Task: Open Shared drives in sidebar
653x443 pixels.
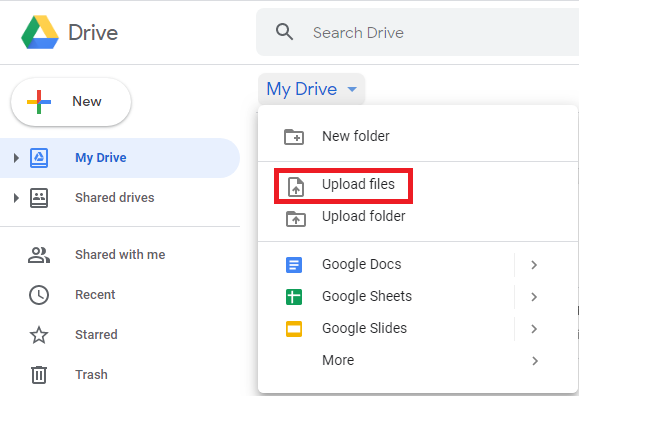Action: pyautogui.click(x=120, y=198)
